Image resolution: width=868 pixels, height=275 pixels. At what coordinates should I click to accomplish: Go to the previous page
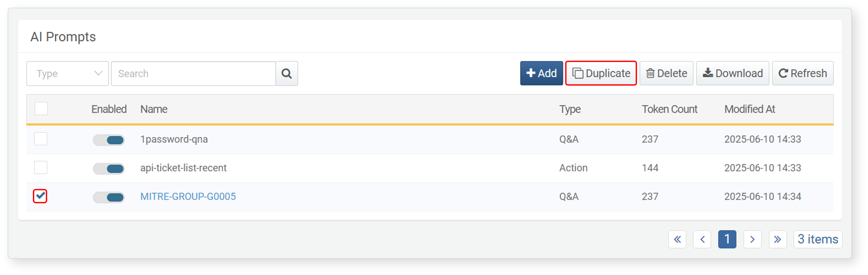702,239
